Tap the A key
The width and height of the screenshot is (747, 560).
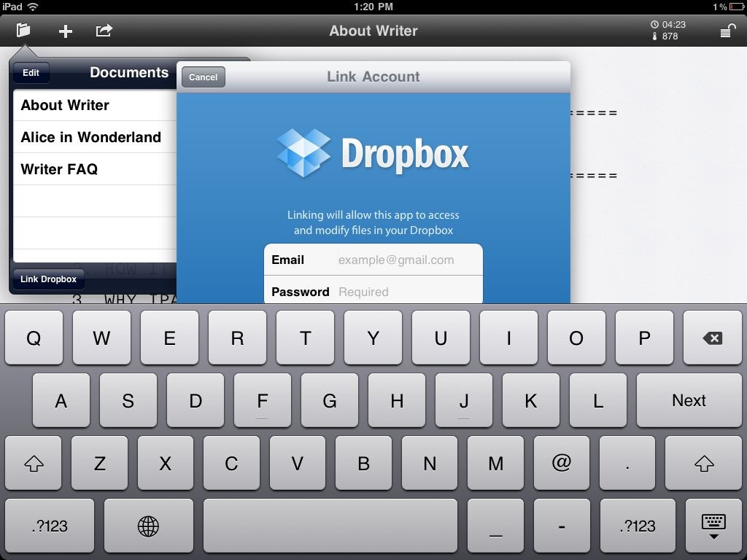(x=61, y=400)
